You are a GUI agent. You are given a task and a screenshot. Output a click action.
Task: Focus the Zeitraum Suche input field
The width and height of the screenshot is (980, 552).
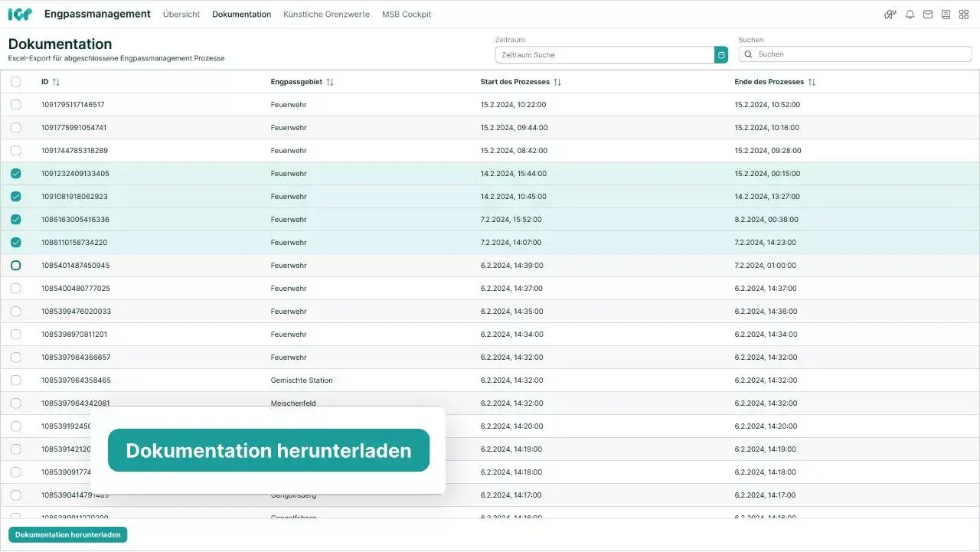click(605, 54)
